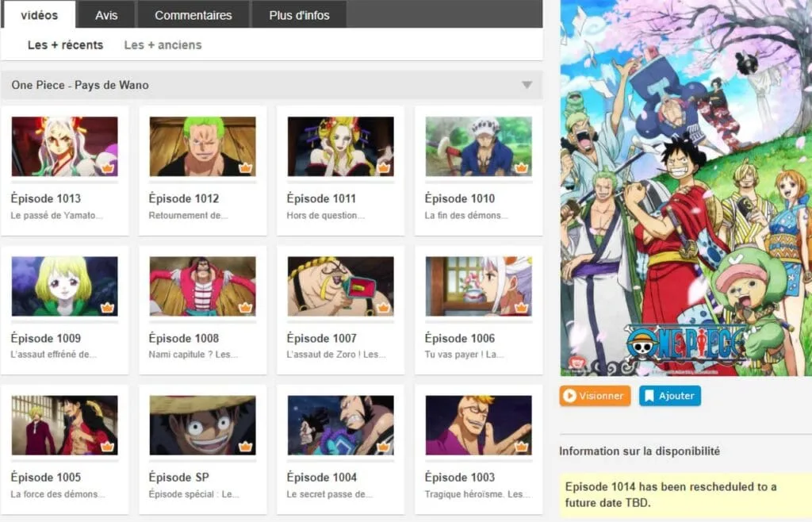The width and height of the screenshot is (812, 522).
Task: Click 'La force des démons...' description
Action: (x=57, y=494)
